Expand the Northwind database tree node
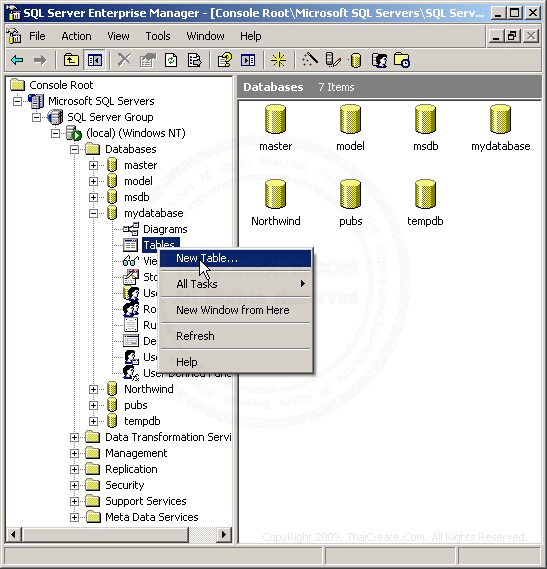Screen dimensions: 547x569 pyautogui.click(x=93, y=389)
